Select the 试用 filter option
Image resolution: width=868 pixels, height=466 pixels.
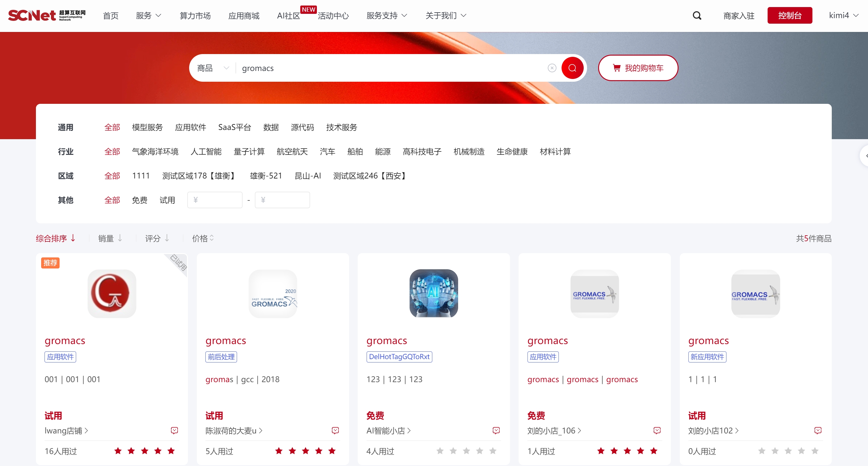pos(167,200)
